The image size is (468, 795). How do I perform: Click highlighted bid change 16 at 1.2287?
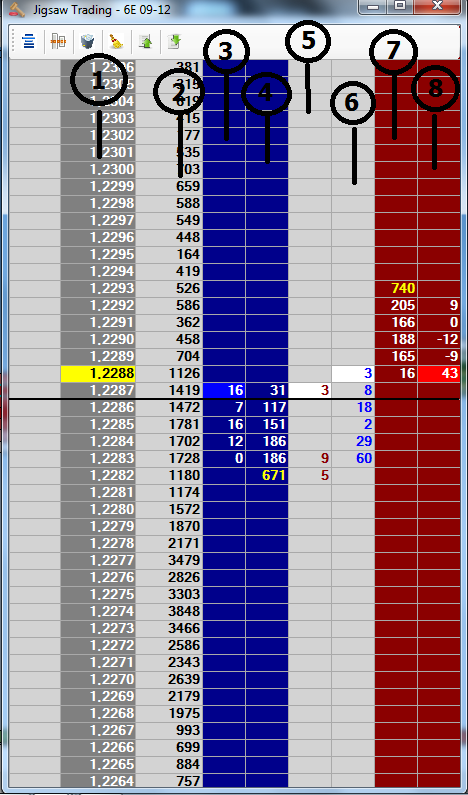224,390
